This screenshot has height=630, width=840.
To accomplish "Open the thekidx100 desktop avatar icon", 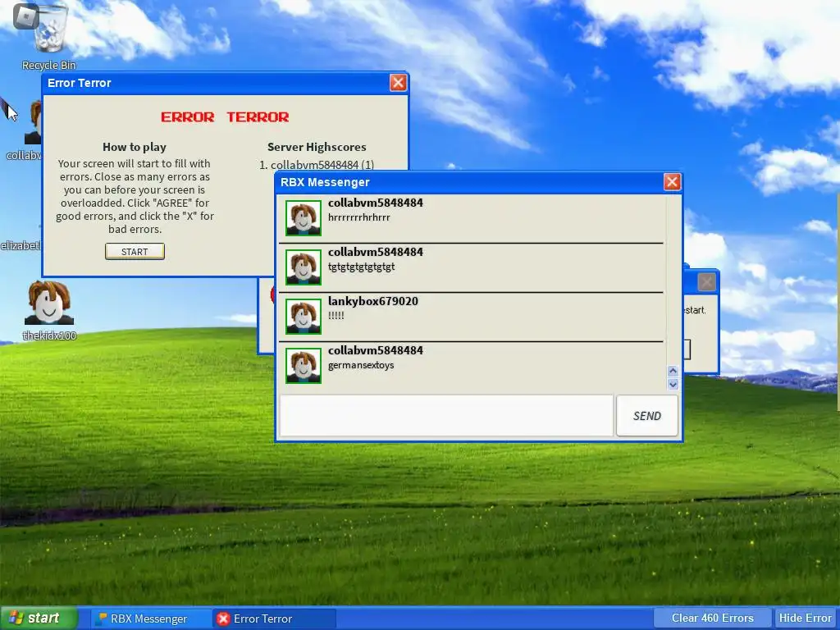I will tap(48, 309).
